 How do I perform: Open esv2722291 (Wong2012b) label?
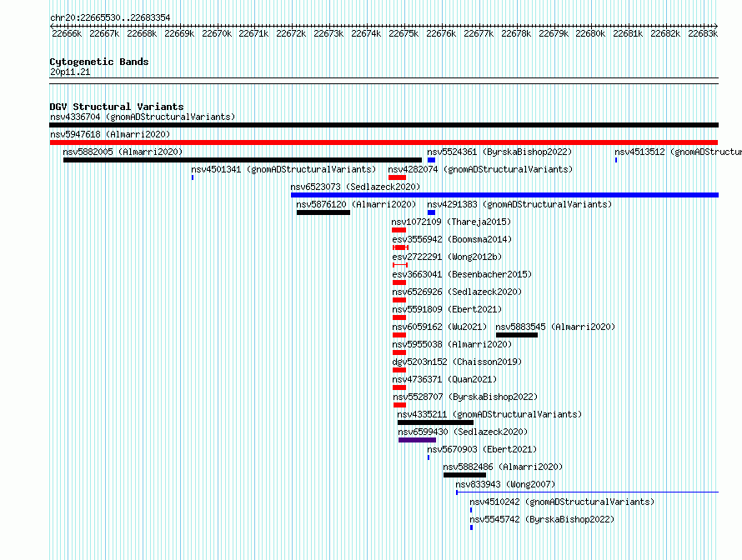(x=447, y=257)
